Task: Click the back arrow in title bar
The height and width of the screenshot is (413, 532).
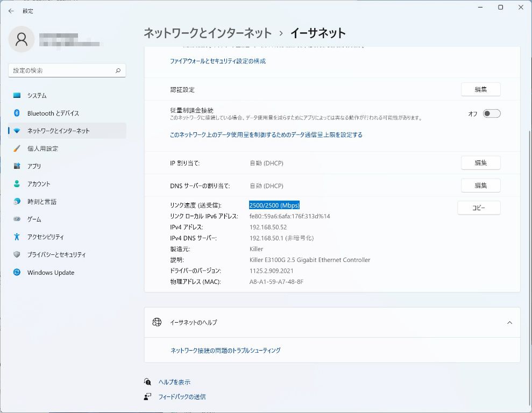Action: tap(11, 11)
